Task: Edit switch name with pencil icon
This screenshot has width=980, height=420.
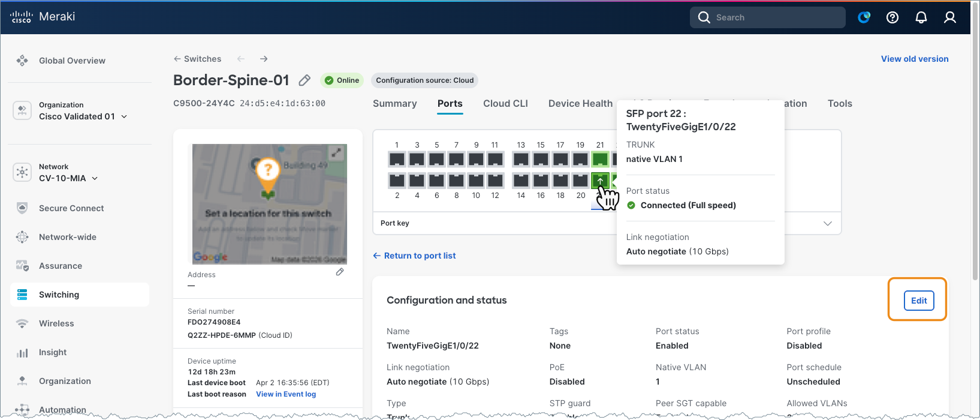Action: tap(304, 80)
